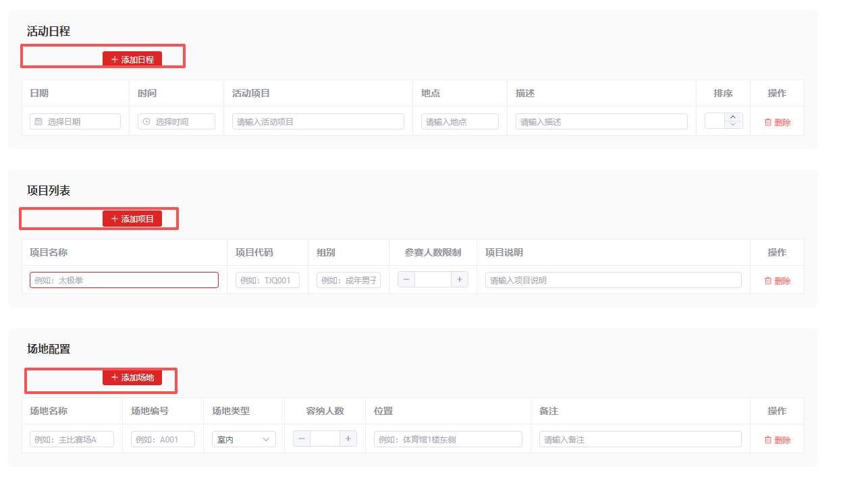Click plus on 容纳人数 stepper
Screen dimensions: 868x479
348,439
